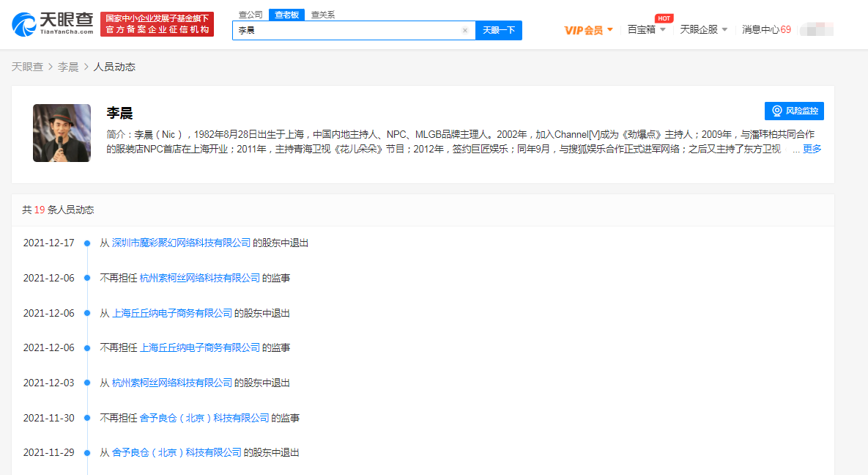Expand bio with 更多 link
Viewport: 868px width, 475px height.
click(x=812, y=149)
